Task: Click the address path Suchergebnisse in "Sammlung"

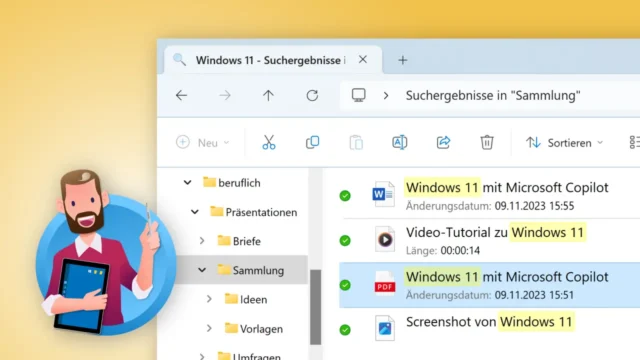Action: (x=493, y=96)
